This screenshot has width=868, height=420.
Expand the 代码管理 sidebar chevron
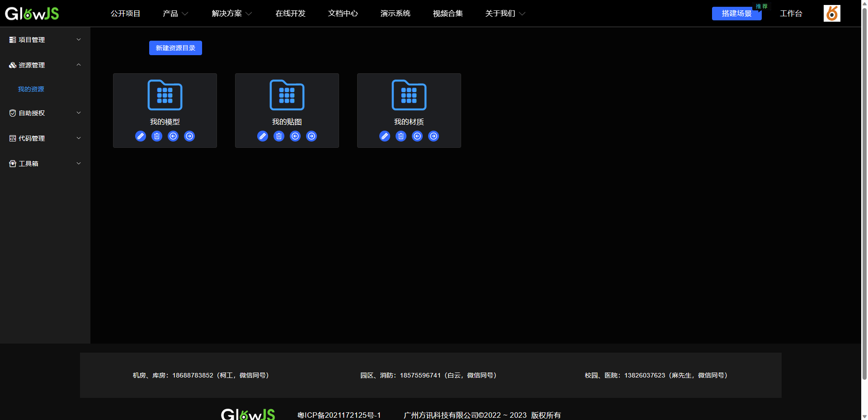point(79,138)
